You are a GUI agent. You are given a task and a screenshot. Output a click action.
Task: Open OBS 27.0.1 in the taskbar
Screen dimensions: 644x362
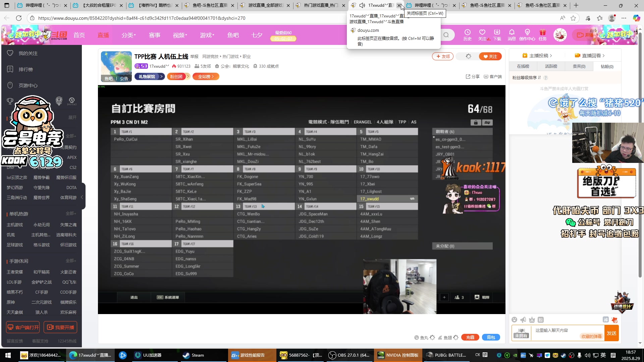(349, 355)
